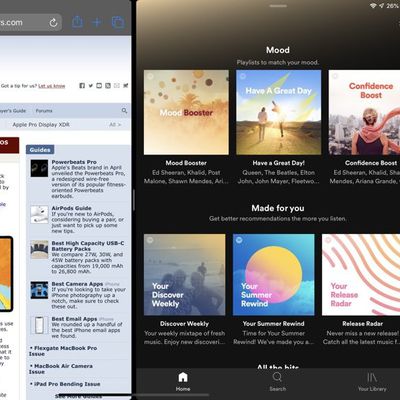Follow the "Let us know" tip link

pyautogui.click(x=52, y=86)
